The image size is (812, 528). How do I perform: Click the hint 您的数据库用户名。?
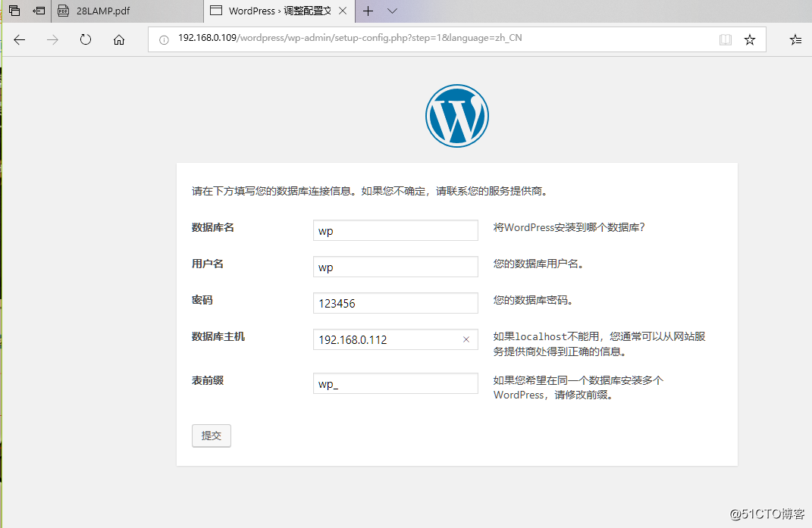pos(538,264)
